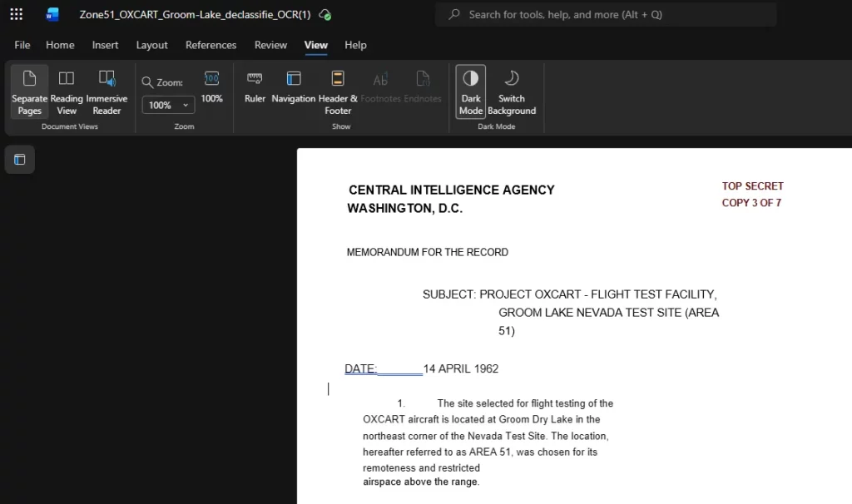
Task: Click paragraph line starting 'OXCART aircraft is located'
Action: 482,419
